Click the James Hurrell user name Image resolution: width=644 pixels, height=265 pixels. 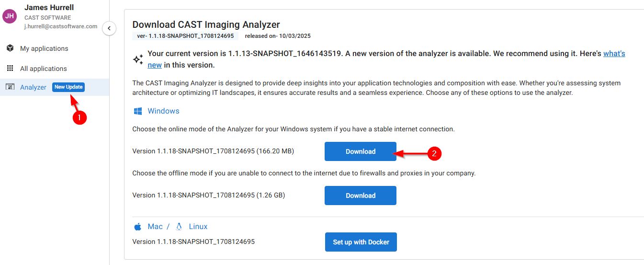pyautogui.click(x=49, y=8)
